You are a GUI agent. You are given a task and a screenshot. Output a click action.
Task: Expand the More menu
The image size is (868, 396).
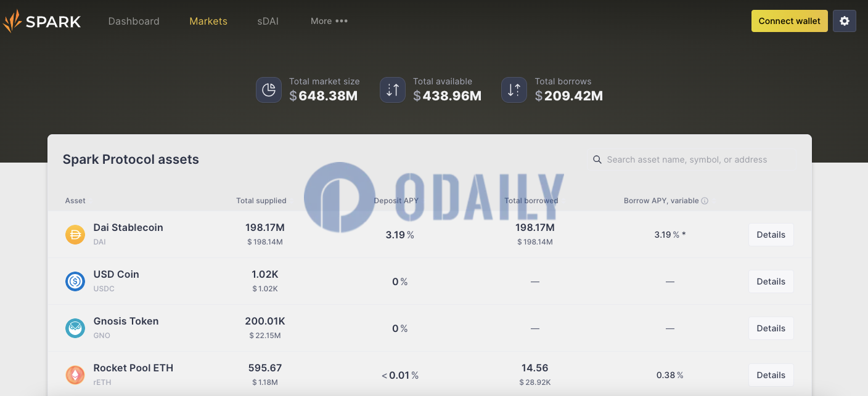click(329, 21)
